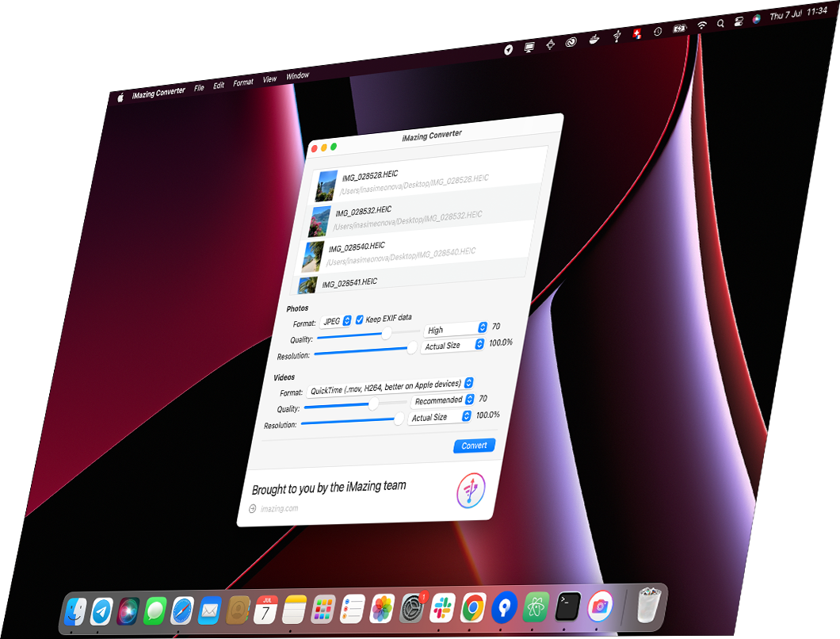Viewport: 840px width, 639px height.
Task: Open the Window menu in the menu bar
Action: click(297, 75)
